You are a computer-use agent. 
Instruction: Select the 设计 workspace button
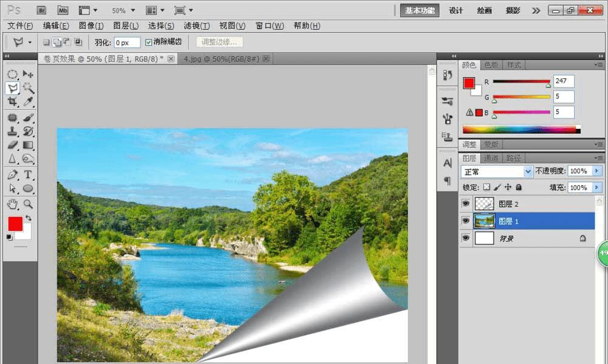pos(455,10)
